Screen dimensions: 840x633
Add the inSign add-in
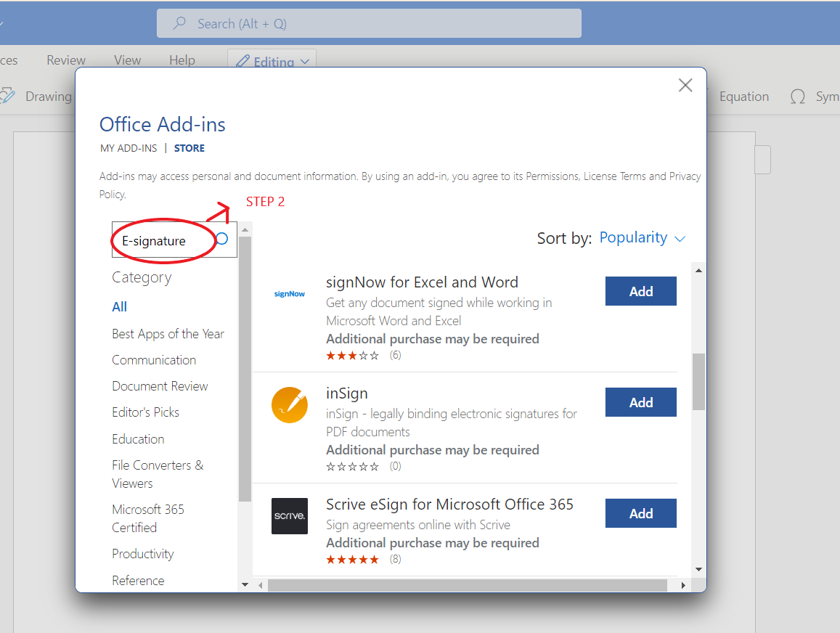click(641, 402)
